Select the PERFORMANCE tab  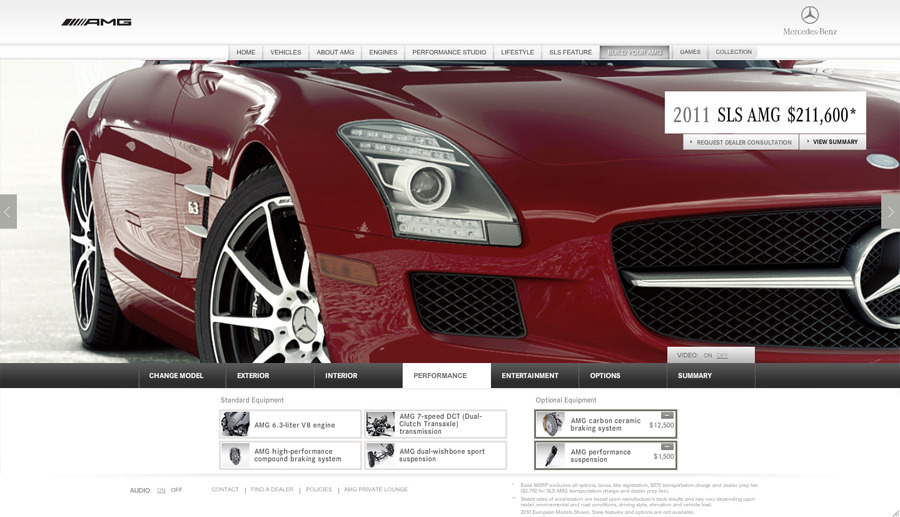pos(447,376)
